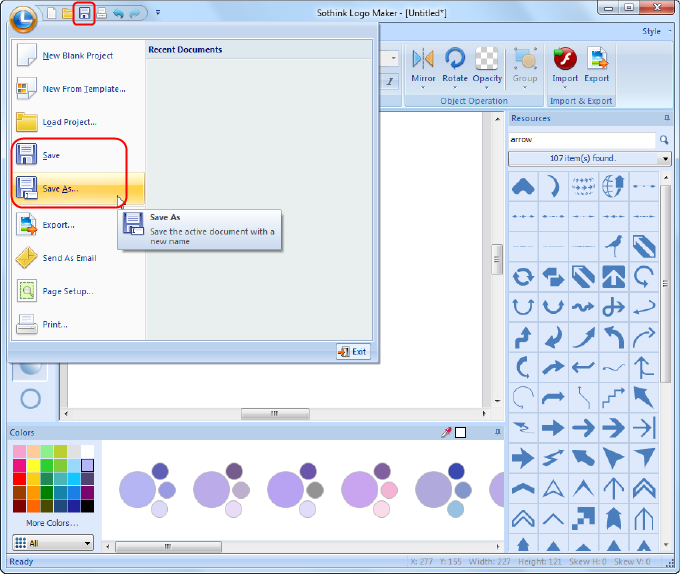The image size is (680, 574).
Task: Select Save in the application menu
Action: tap(78, 155)
